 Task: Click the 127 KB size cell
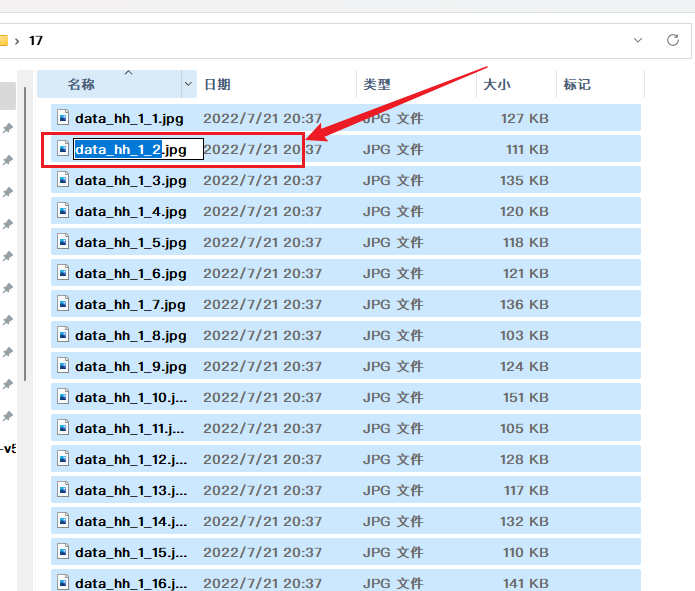point(525,118)
